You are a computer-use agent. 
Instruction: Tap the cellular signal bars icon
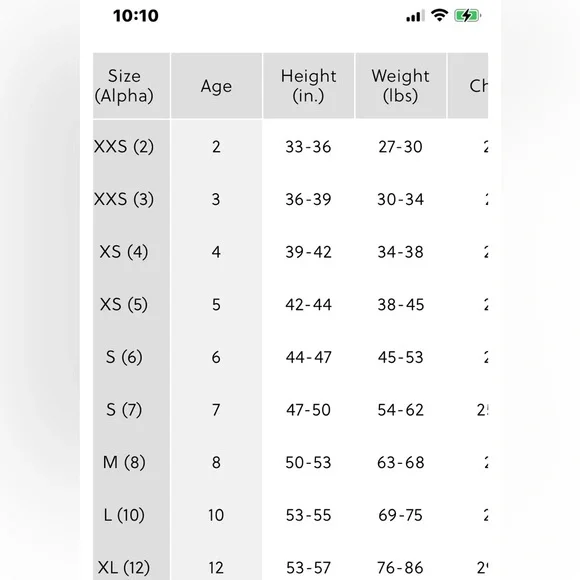coord(415,16)
